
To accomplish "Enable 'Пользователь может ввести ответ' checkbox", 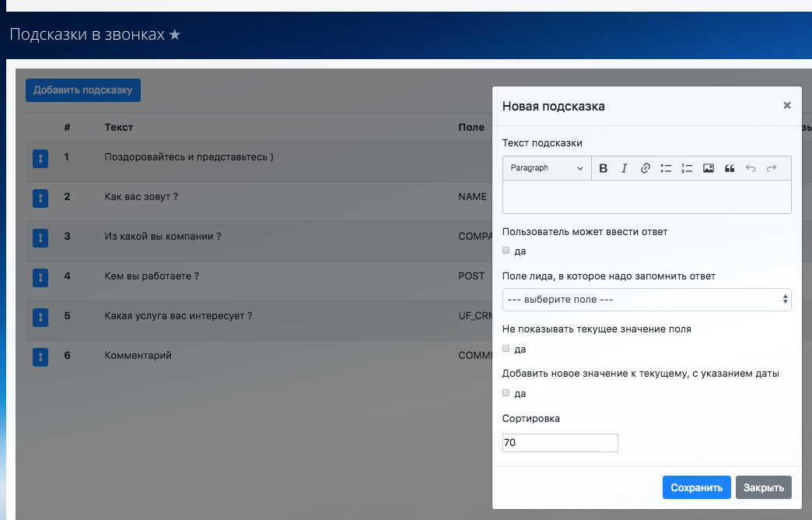I will click(506, 251).
